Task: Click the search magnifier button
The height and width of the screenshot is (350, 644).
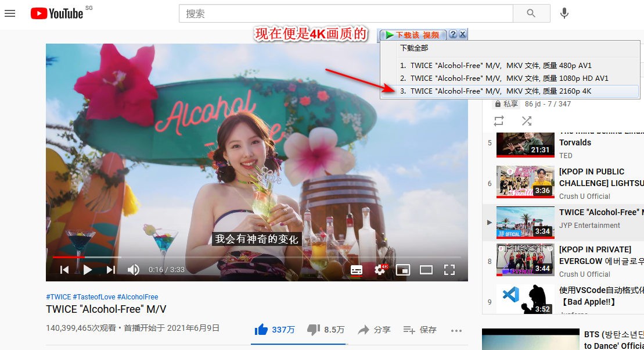Action: pyautogui.click(x=531, y=13)
